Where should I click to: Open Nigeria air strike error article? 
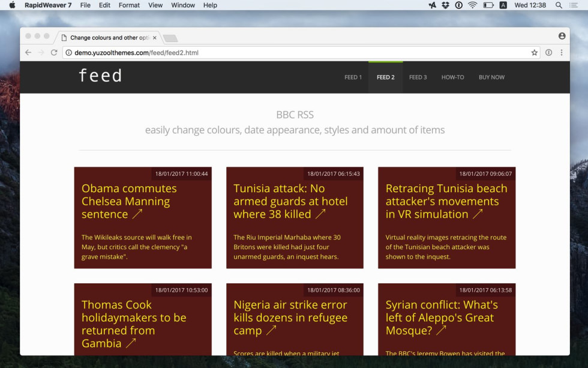point(290,318)
